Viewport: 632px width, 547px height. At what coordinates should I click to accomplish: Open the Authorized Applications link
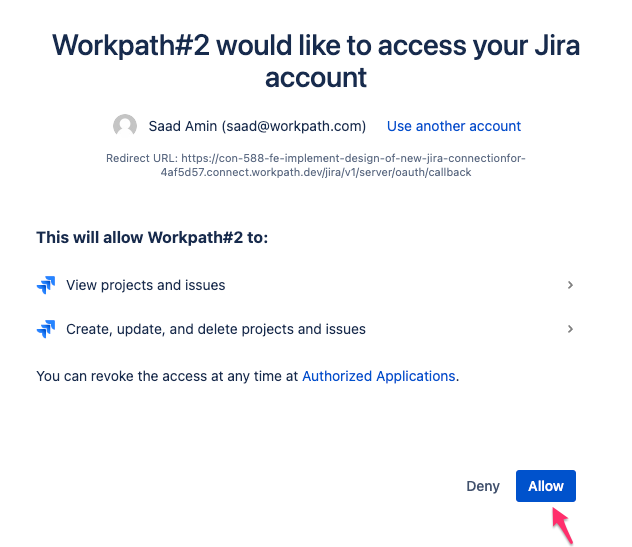click(x=379, y=376)
